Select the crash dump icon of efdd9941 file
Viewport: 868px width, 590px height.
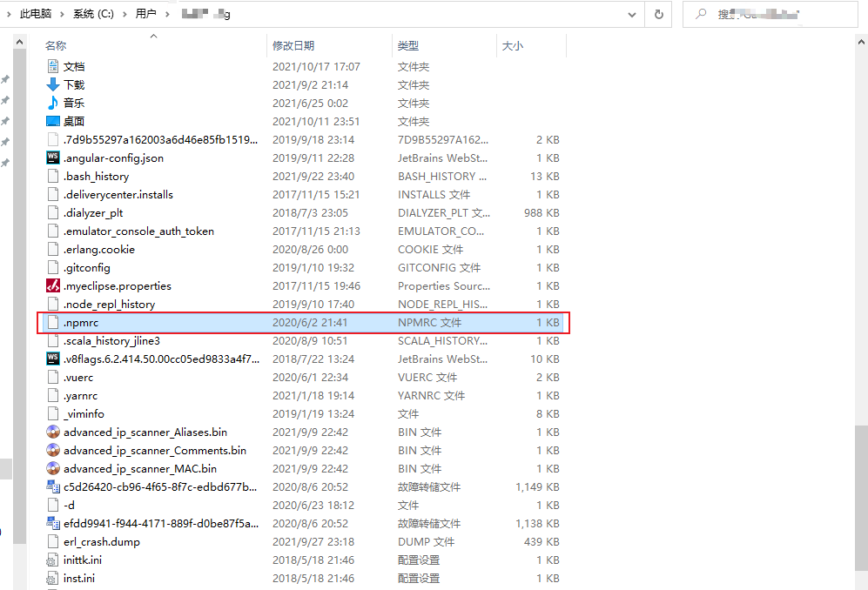(51, 523)
